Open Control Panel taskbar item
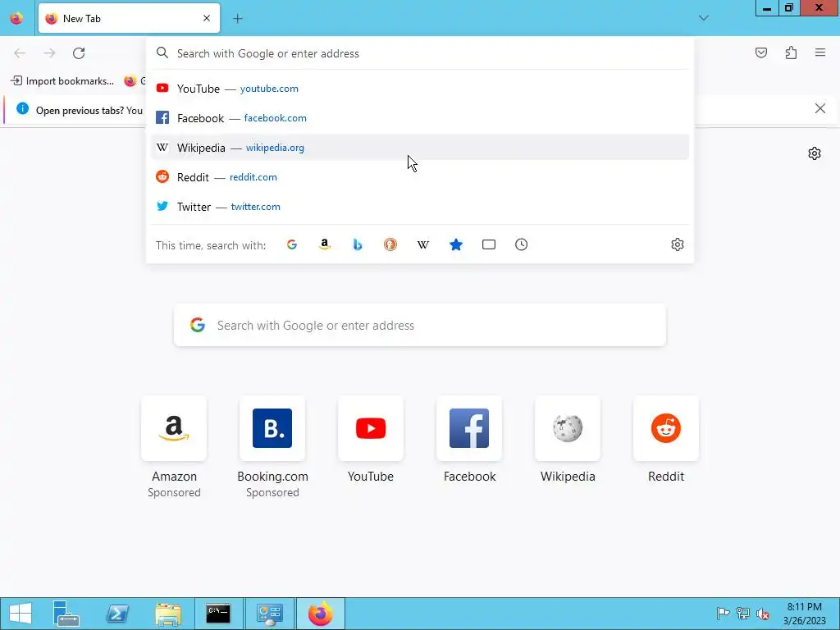The width and height of the screenshot is (840, 630). (269, 614)
